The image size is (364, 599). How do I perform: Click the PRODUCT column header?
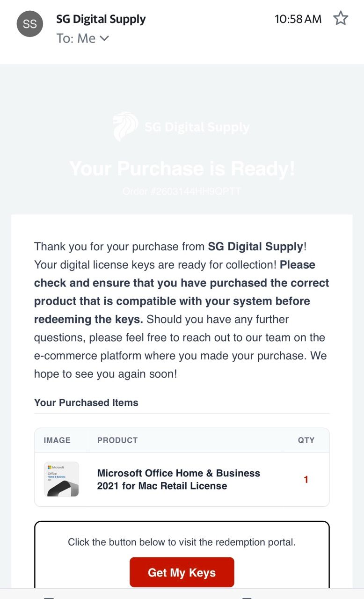117,440
